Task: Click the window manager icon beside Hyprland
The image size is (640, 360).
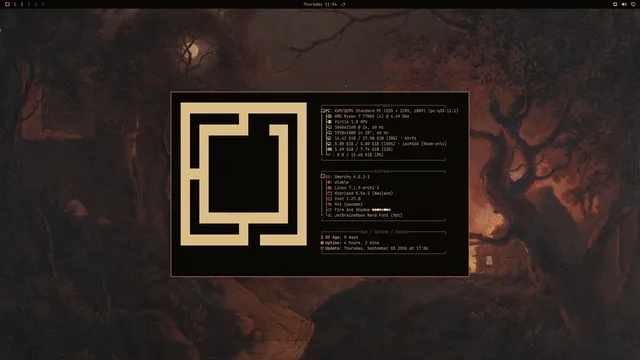Action: [x=329, y=193]
